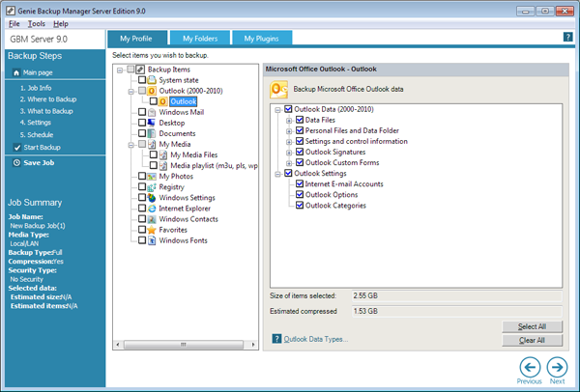This screenshot has height=392, width=580.
Task: Click the question icon beside Outlook Data Types
Action: [x=276, y=339]
